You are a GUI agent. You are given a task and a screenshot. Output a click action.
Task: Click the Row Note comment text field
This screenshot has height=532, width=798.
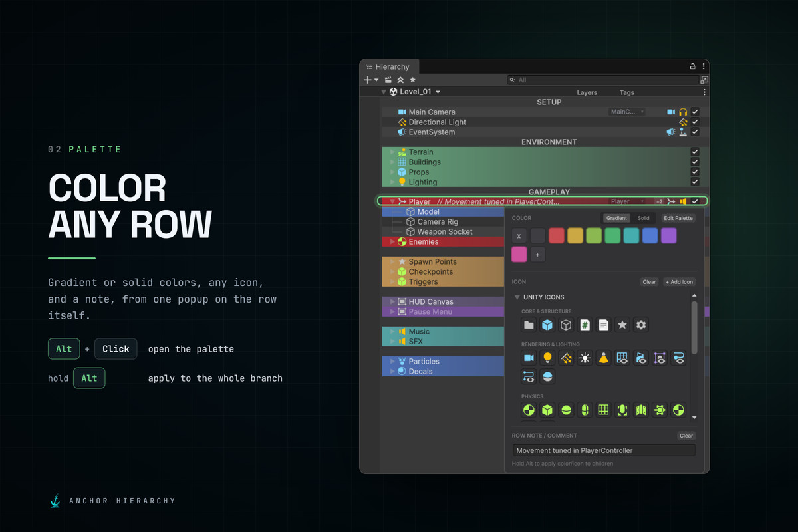tap(604, 450)
